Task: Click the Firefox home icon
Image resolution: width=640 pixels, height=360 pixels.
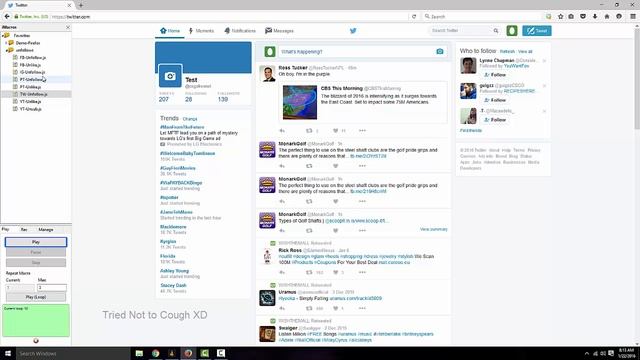Action: pos(607,16)
